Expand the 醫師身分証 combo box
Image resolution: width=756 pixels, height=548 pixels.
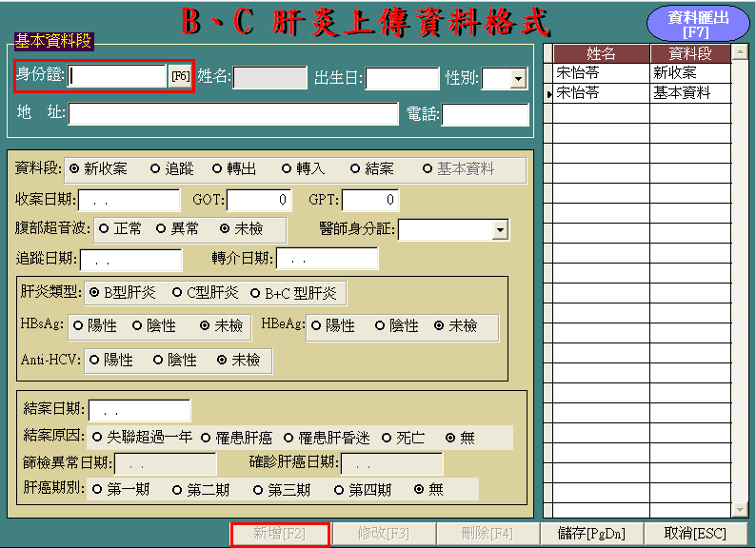pyautogui.click(x=500, y=229)
